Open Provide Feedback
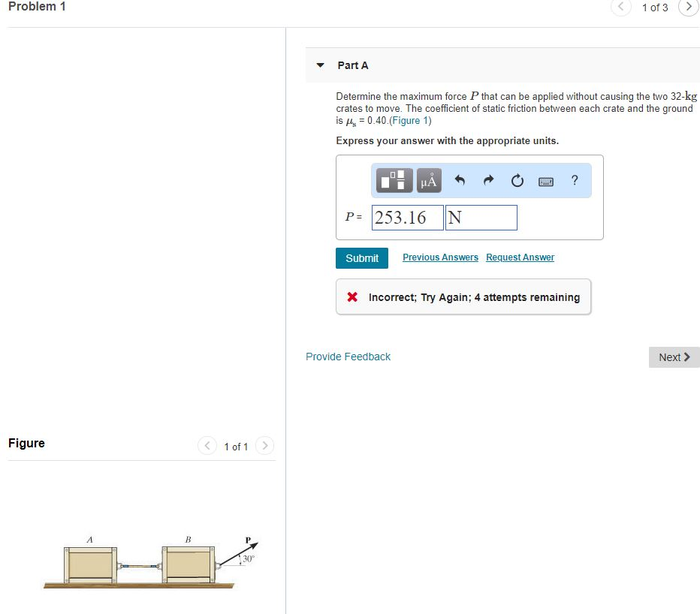Screen dimensions: 700x614 348,356
